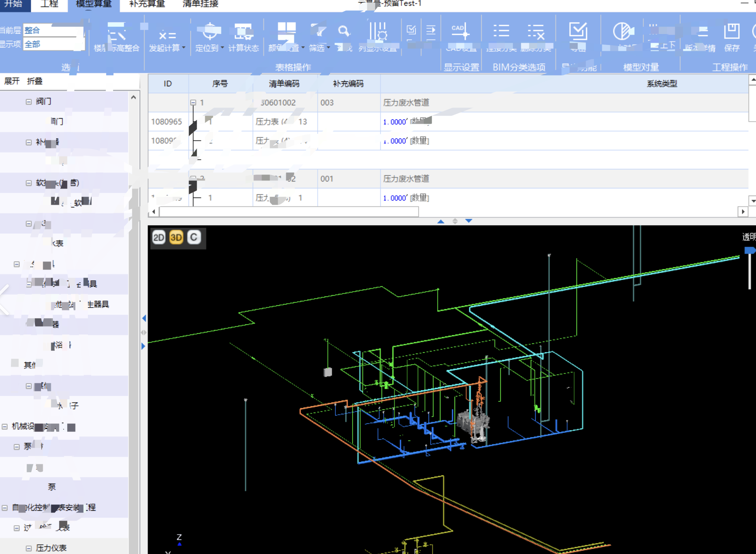The image size is (756, 554).
Task: Collapse the 泵 category node
Action: [x=17, y=447]
